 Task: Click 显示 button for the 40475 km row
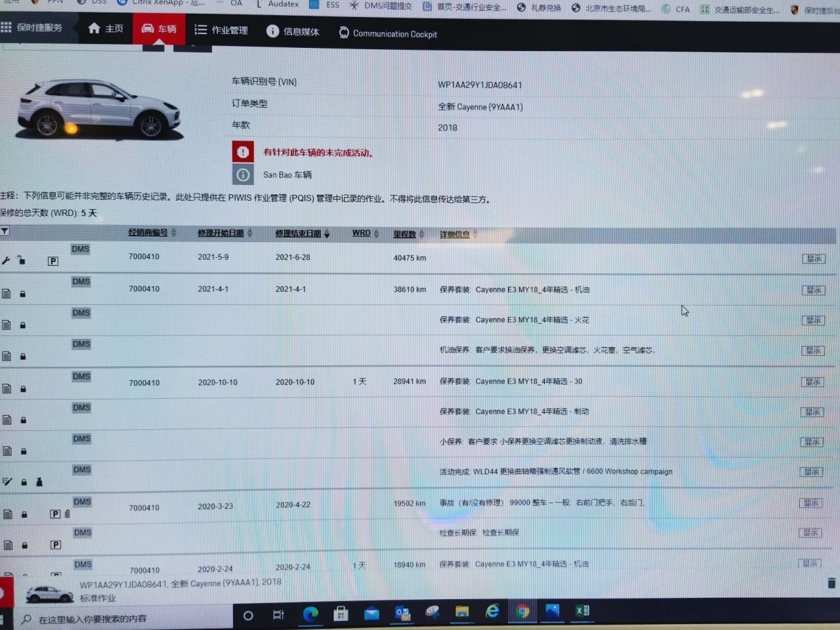pyautogui.click(x=814, y=259)
